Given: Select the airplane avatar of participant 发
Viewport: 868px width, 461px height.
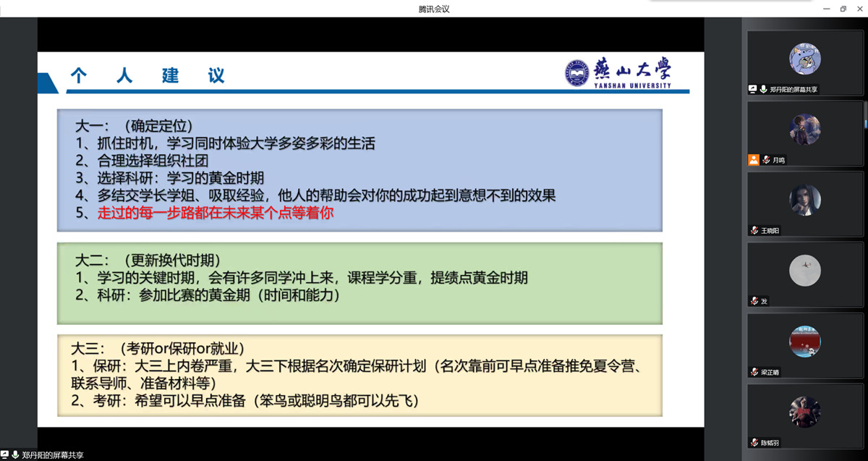Looking at the screenshot, I should 804,271.
